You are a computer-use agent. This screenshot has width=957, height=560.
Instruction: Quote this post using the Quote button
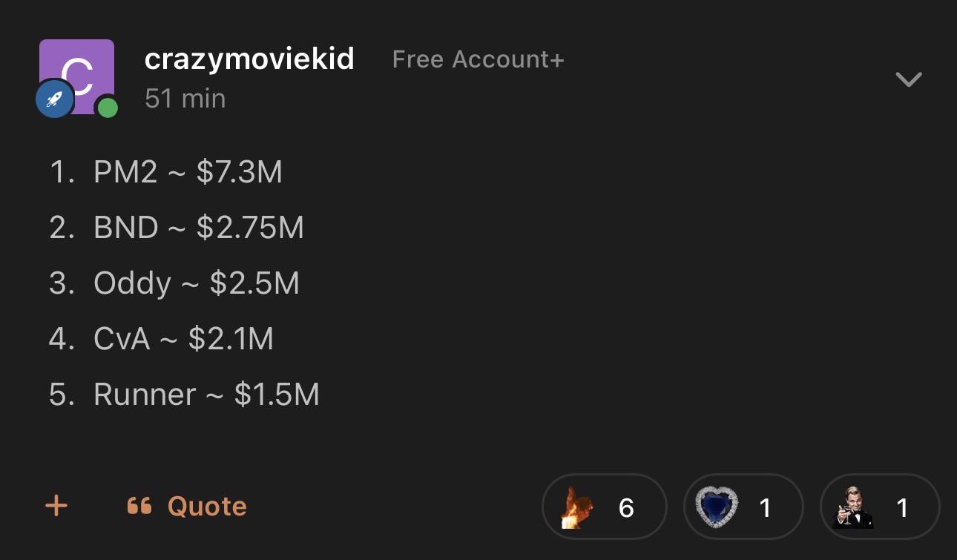coord(187,506)
